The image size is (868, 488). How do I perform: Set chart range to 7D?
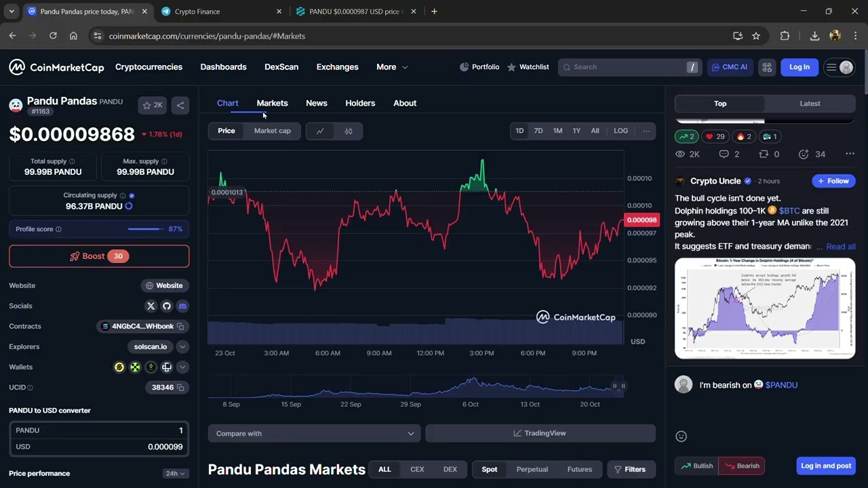click(x=538, y=131)
